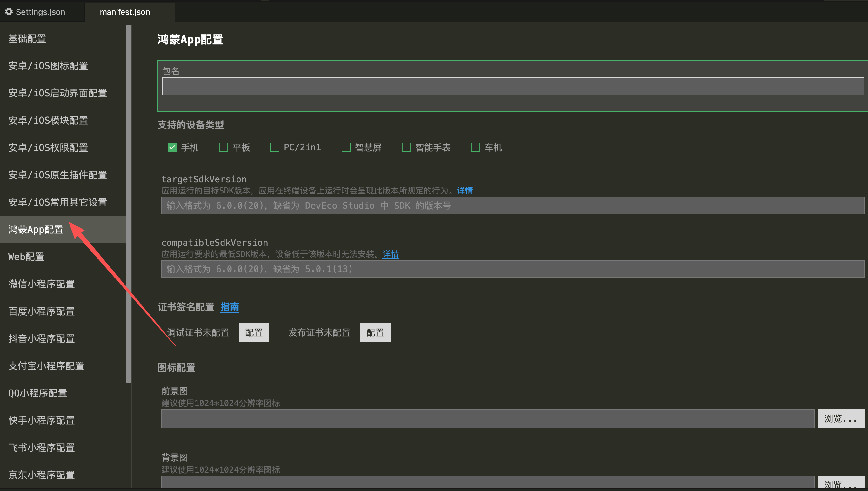Open 安卓/iOS启动界面配置 section
Screen dimensions: 868x491
[63, 93]
